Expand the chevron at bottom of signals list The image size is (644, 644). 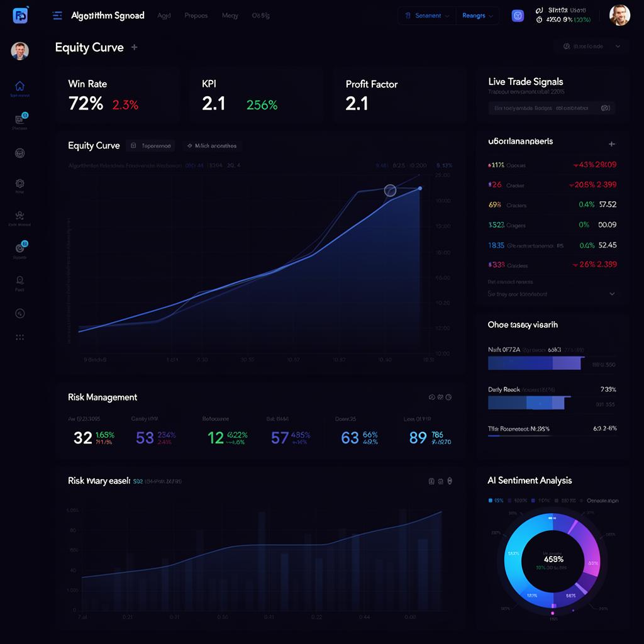(x=612, y=294)
